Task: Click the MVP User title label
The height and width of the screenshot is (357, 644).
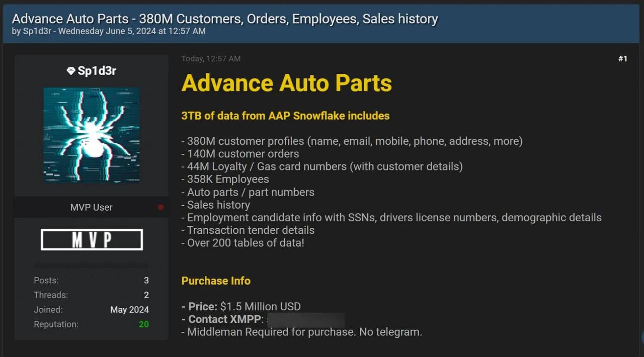Action: 92,207
